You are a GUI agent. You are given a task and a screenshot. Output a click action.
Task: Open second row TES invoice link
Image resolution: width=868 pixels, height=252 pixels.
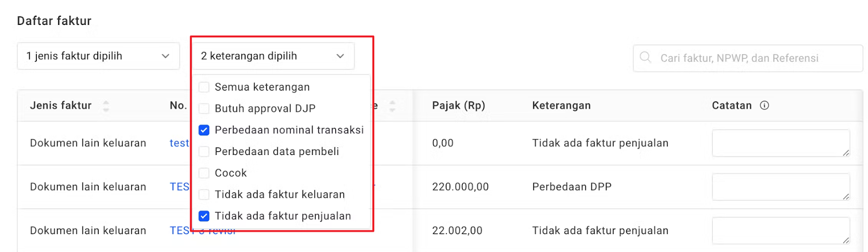[179, 187]
